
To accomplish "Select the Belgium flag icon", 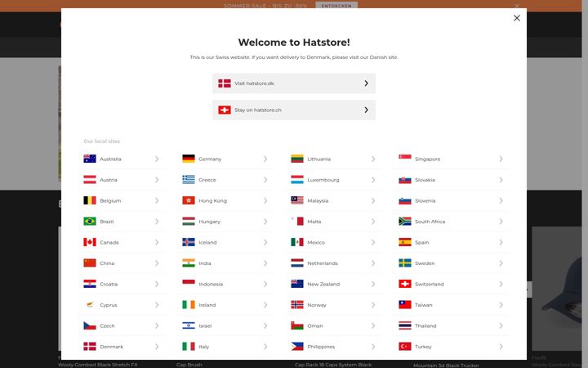I will point(90,200).
